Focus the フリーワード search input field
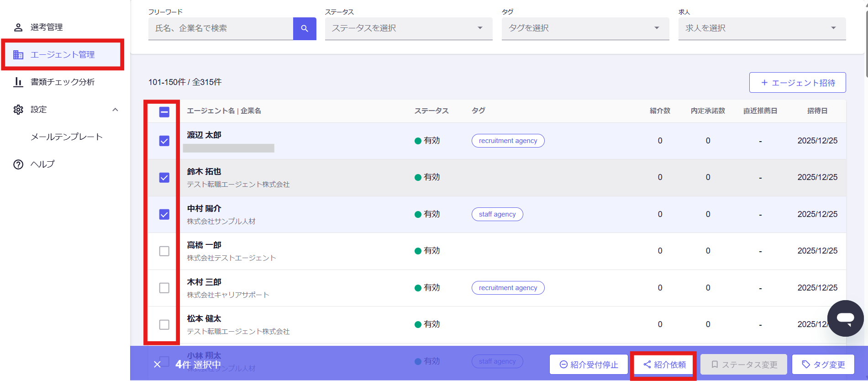Viewport: 868px width, 381px height. pyautogui.click(x=221, y=28)
